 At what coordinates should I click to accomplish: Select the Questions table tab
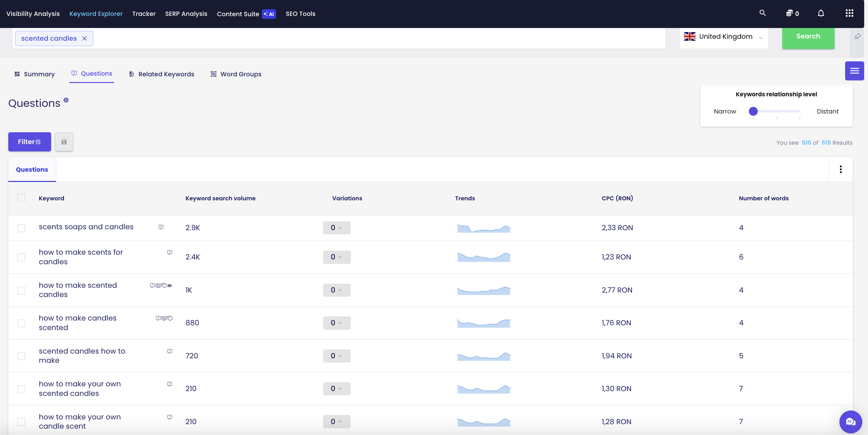click(32, 169)
